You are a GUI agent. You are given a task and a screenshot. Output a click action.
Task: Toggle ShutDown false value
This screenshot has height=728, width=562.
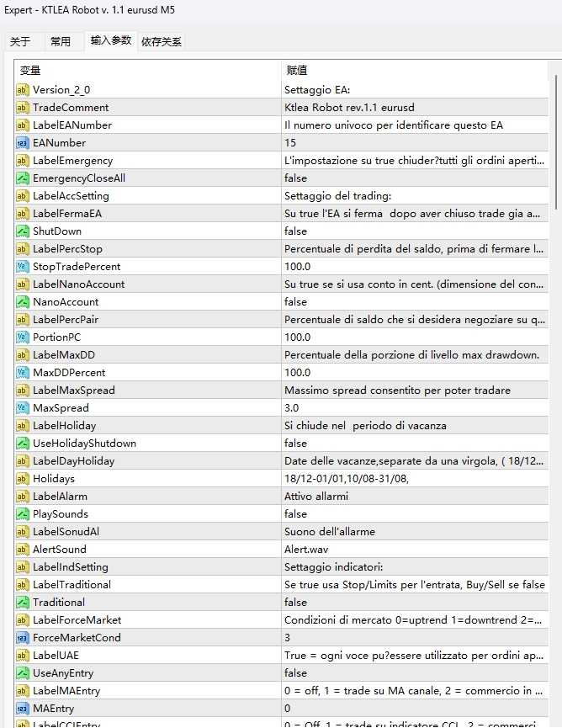point(415,231)
